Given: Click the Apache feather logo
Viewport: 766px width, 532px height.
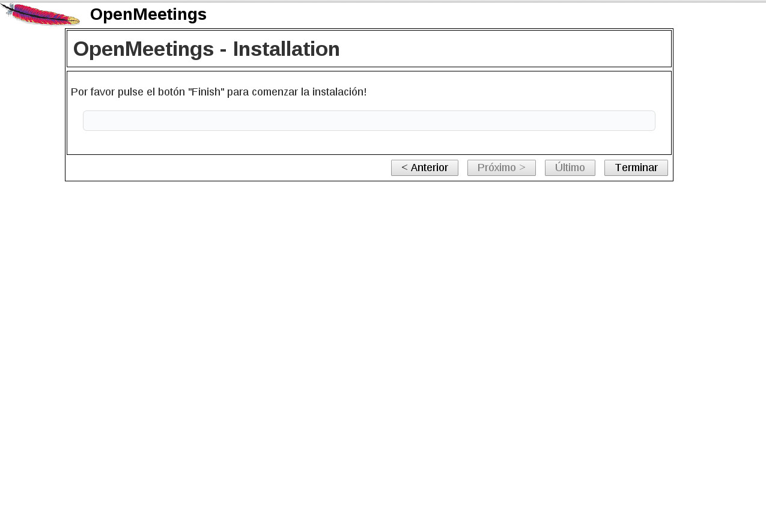Looking at the screenshot, I should pyautogui.click(x=40, y=14).
